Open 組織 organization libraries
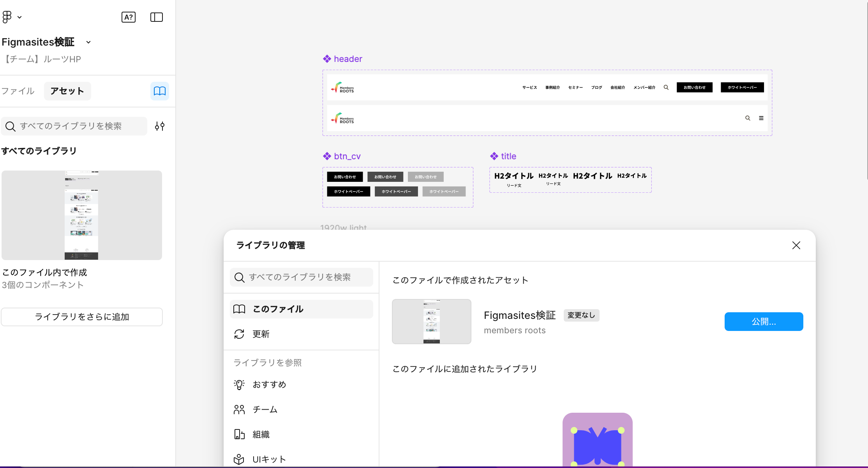The width and height of the screenshot is (868, 468). coord(261,435)
